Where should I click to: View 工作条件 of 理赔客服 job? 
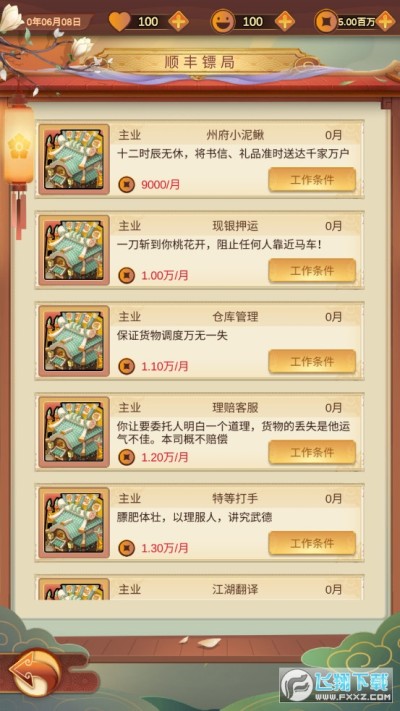point(312,453)
